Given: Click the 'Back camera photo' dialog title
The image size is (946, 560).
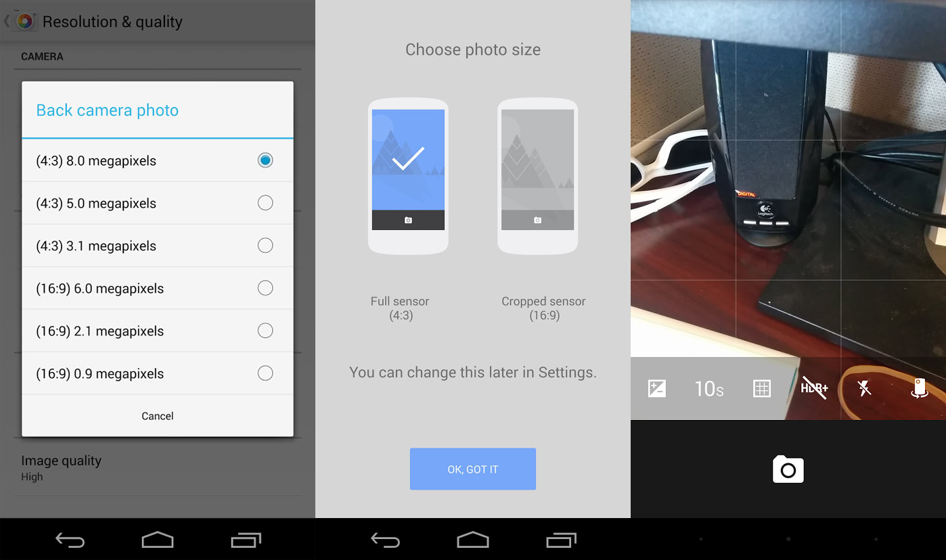Looking at the screenshot, I should 108,110.
